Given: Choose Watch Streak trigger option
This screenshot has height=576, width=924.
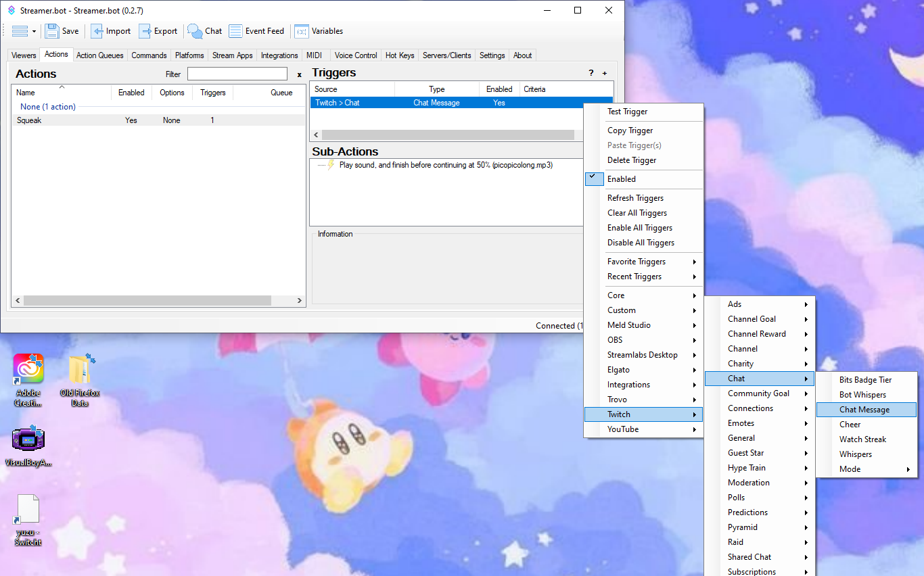Looking at the screenshot, I should click(x=867, y=439).
